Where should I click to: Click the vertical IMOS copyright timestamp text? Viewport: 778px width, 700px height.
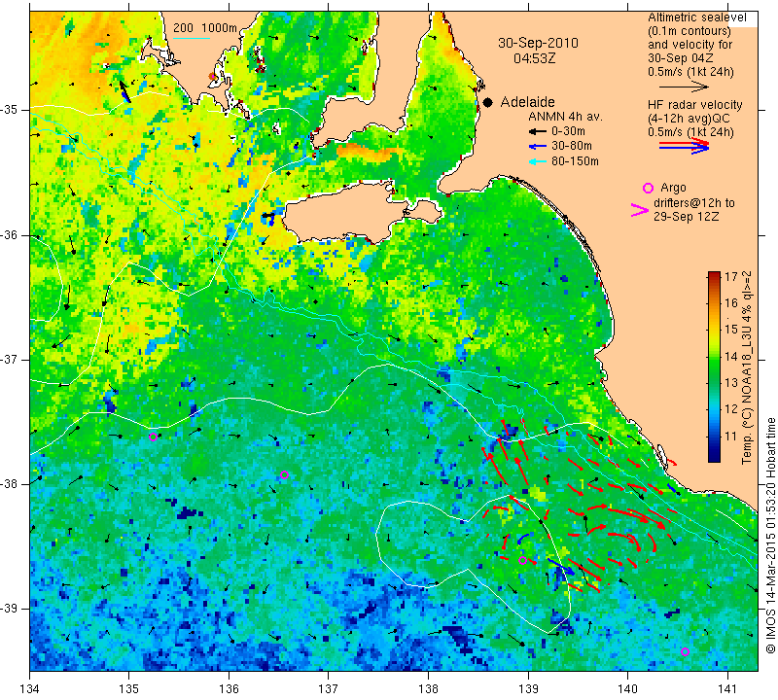pyautogui.click(x=770, y=536)
